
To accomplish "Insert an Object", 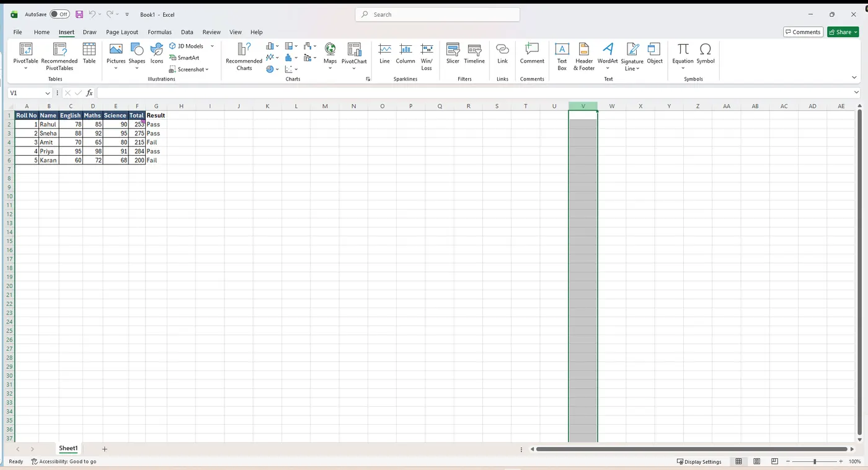I will point(655,53).
